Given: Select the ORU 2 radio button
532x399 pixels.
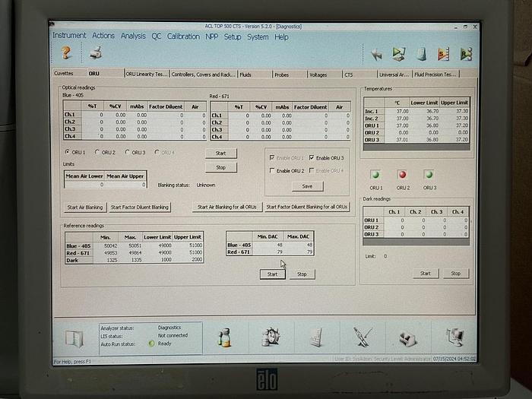Looking at the screenshot, I should click(x=97, y=152).
